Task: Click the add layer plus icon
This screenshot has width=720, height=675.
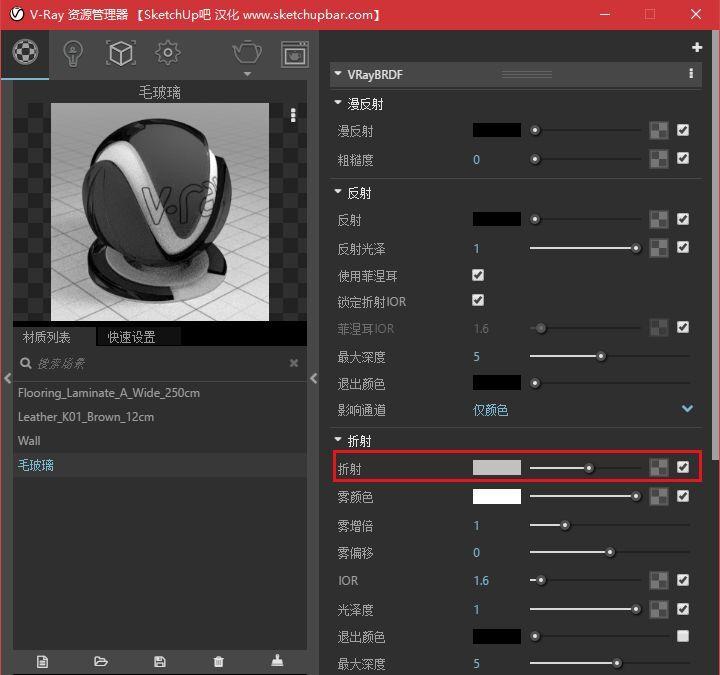Action: point(697,47)
